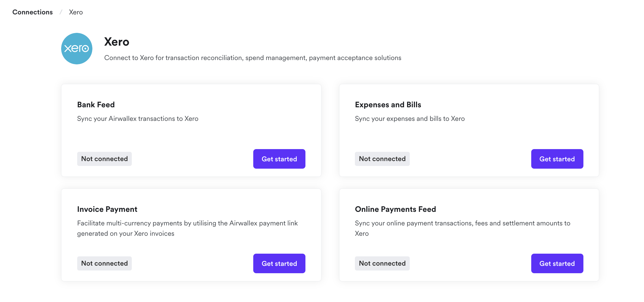
Task: Click Get started for Bank Feed
Action: (x=279, y=159)
